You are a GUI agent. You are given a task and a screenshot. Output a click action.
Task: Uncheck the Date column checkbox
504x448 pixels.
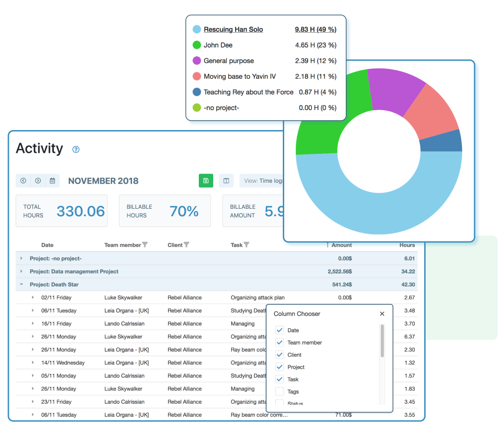(280, 330)
